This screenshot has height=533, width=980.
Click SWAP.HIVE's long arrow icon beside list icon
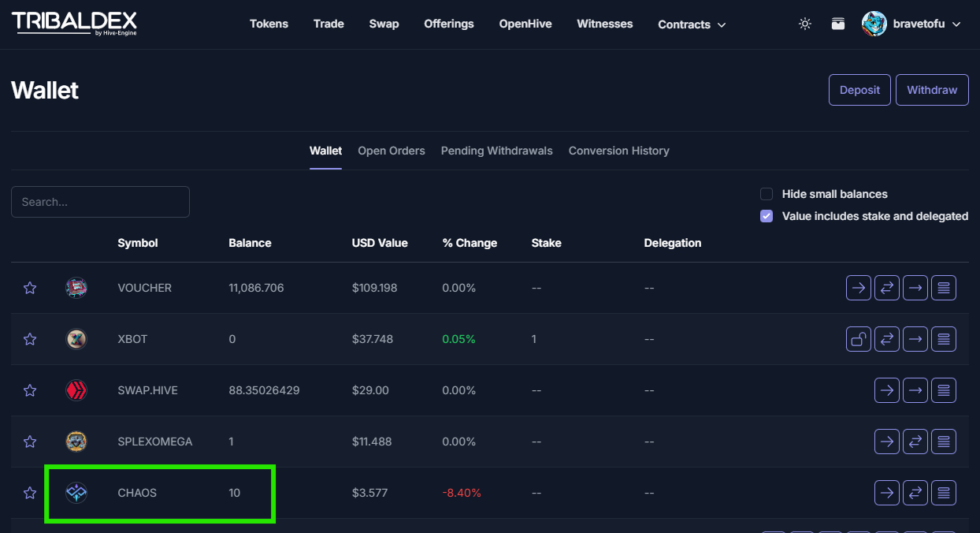[x=915, y=390]
